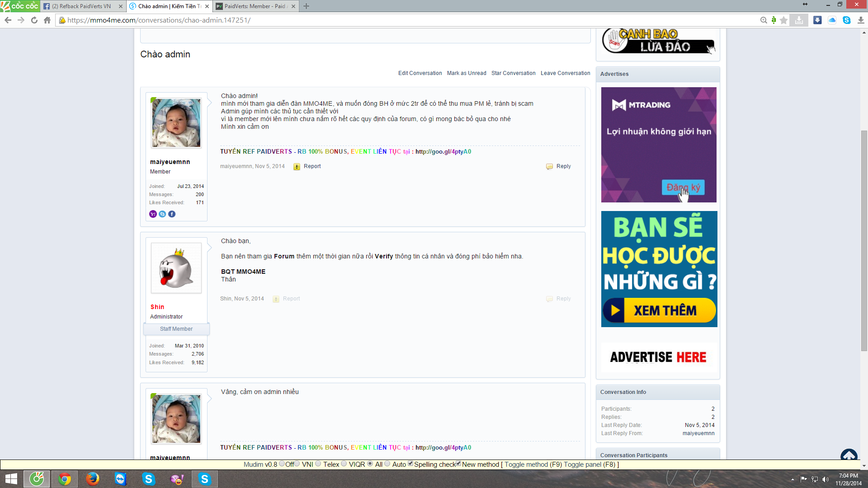Click maiyeuemnn's Facebook contact icon
The width and height of the screenshot is (868, 488).
click(172, 214)
